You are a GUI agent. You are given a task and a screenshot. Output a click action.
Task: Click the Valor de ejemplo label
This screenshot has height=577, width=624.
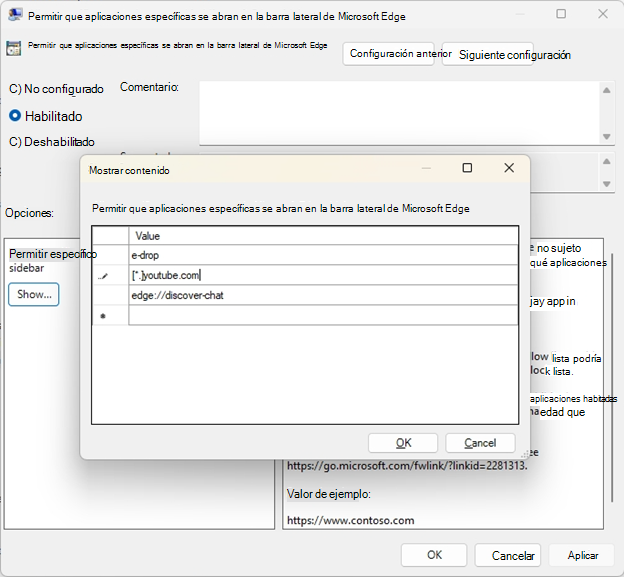329,494
